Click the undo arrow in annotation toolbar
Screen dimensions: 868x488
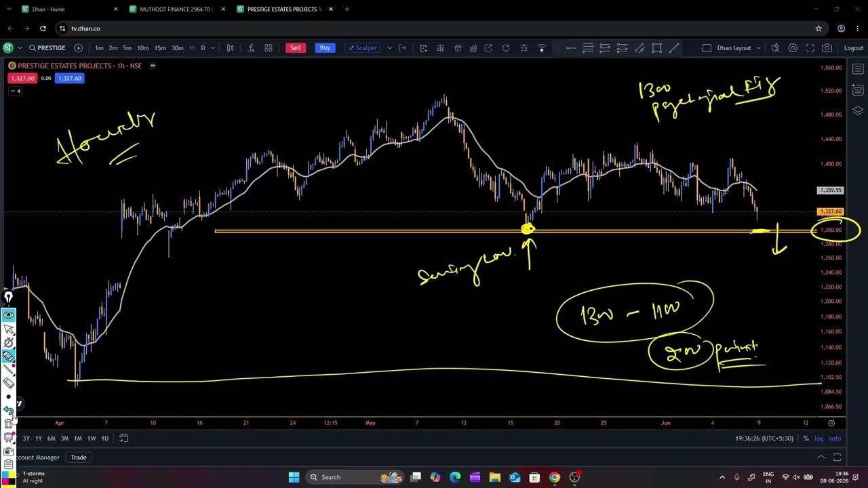click(x=9, y=410)
